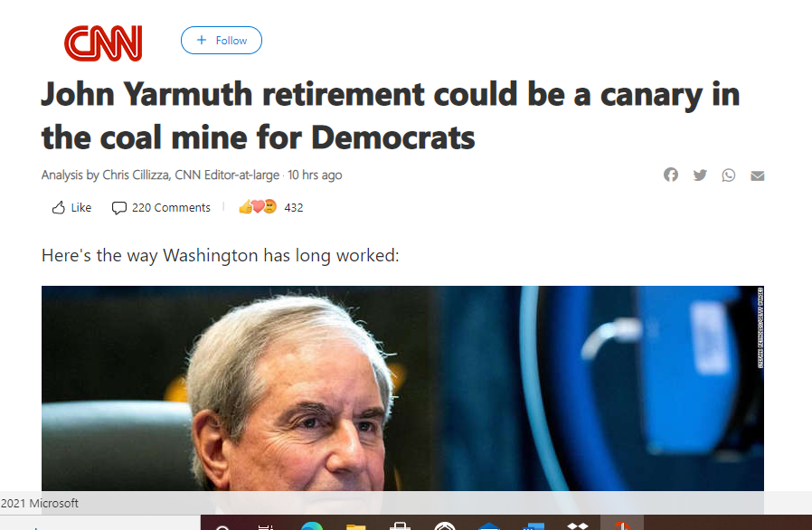Share the article on Facebook

(x=671, y=175)
